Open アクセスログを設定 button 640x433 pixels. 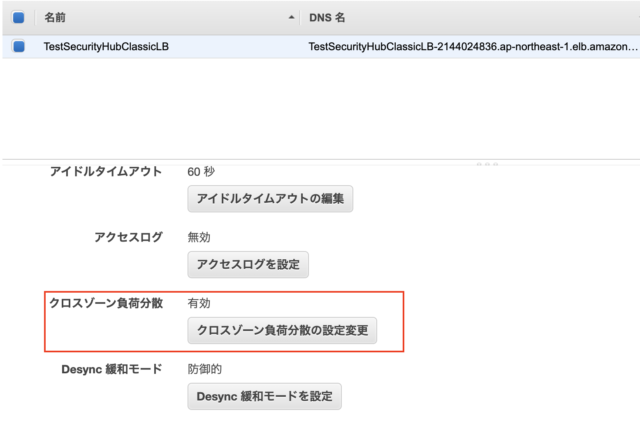click(x=248, y=264)
